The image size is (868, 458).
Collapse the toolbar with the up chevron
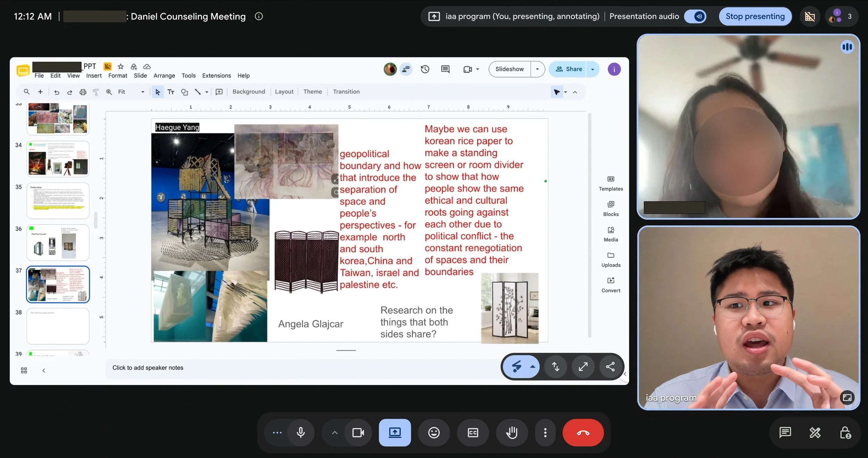pos(575,92)
